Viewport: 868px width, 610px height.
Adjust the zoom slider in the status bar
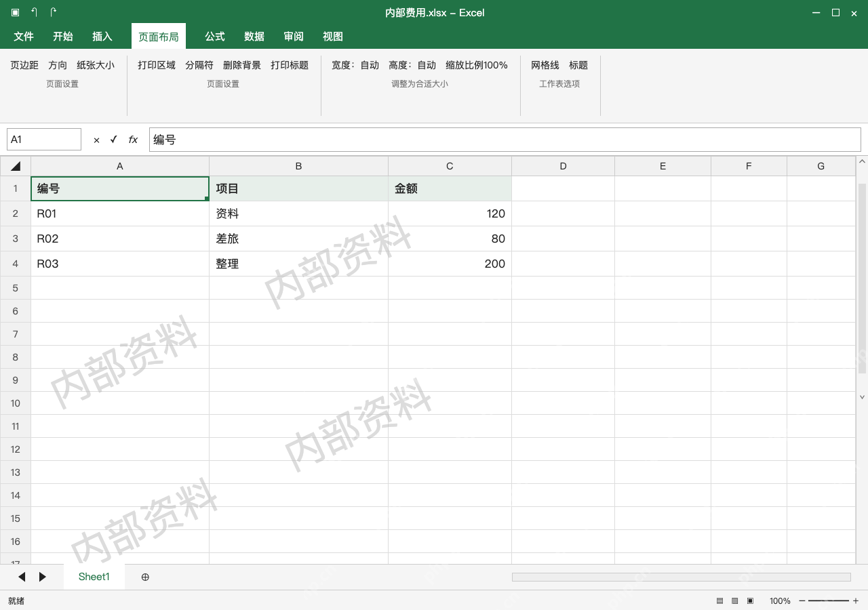coord(829,601)
